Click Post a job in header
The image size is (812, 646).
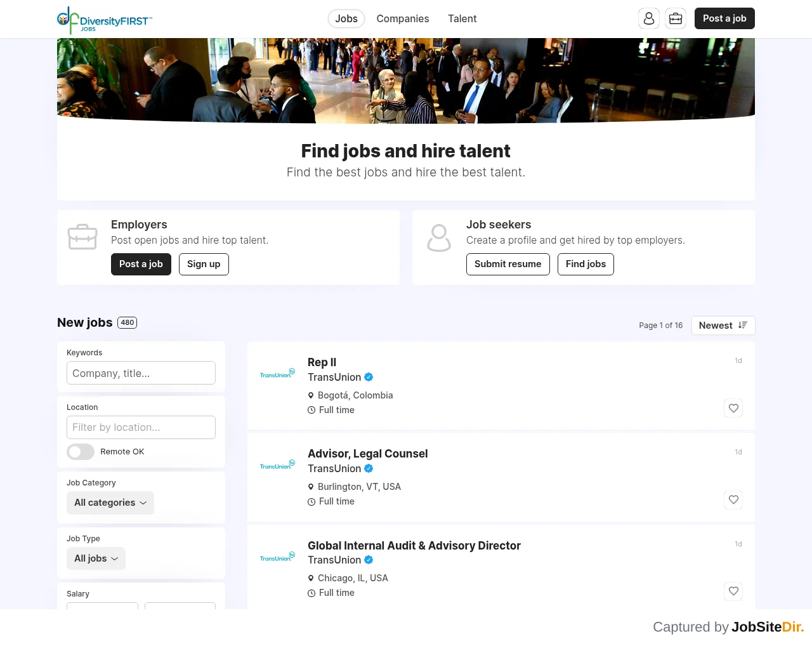point(724,18)
